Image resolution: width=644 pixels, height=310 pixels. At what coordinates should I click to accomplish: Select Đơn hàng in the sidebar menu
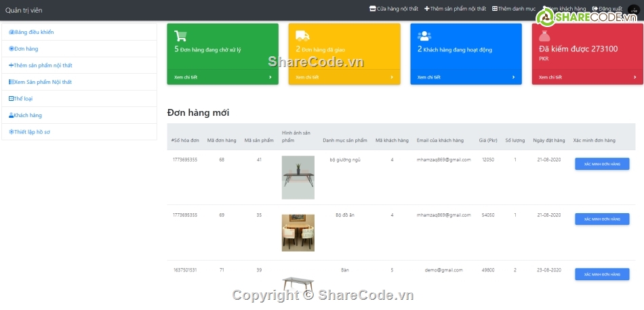tap(26, 49)
